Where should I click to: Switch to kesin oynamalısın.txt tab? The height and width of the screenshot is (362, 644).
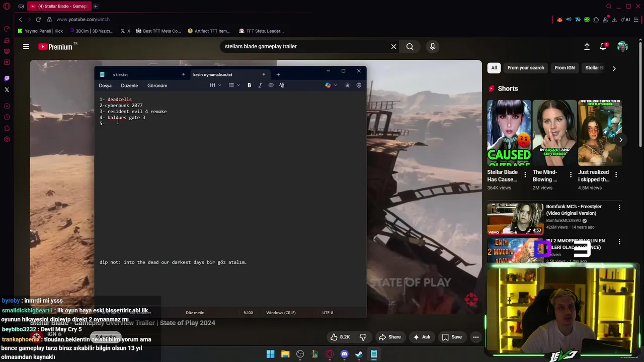pyautogui.click(x=229, y=74)
